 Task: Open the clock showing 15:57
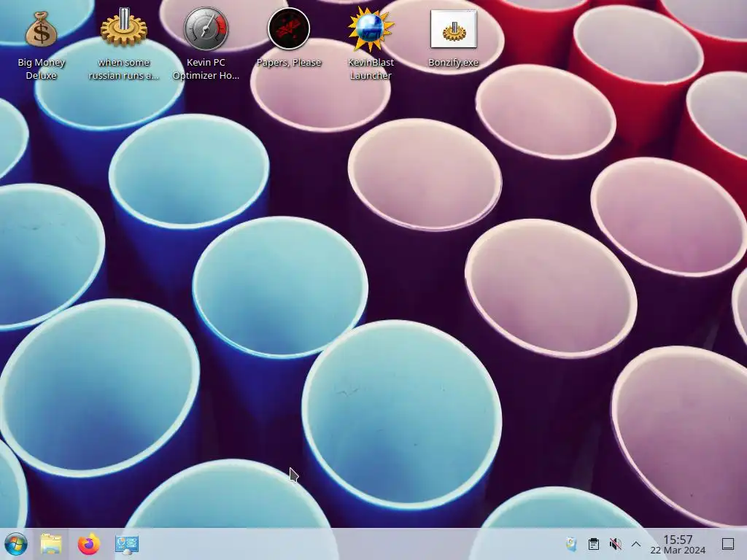click(x=678, y=544)
